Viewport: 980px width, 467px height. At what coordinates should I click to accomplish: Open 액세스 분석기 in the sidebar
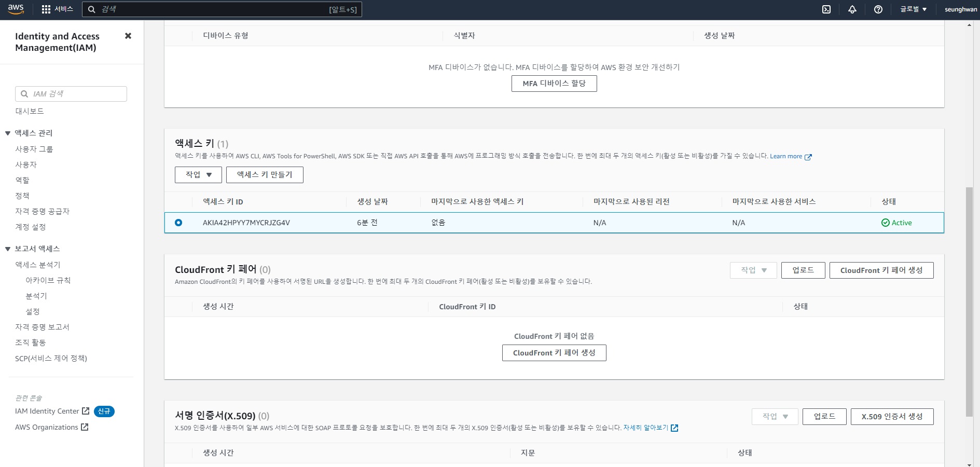click(38, 265)
